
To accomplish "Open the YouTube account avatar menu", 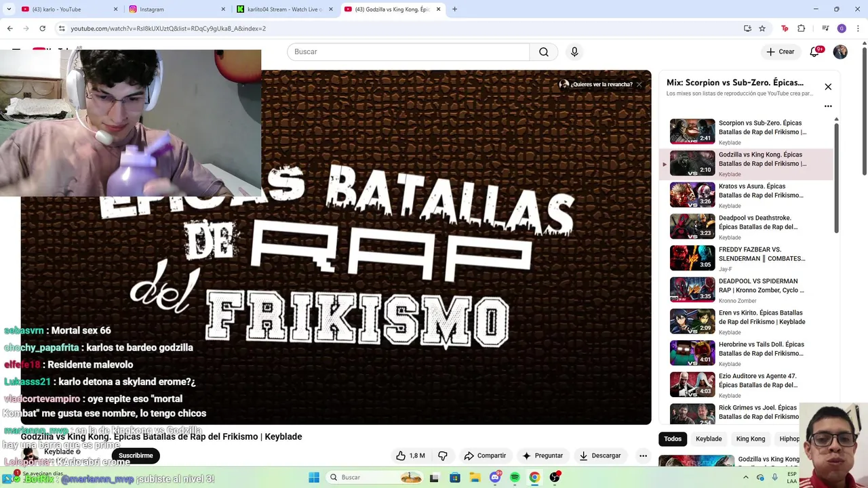I will [x=840, y=52].
